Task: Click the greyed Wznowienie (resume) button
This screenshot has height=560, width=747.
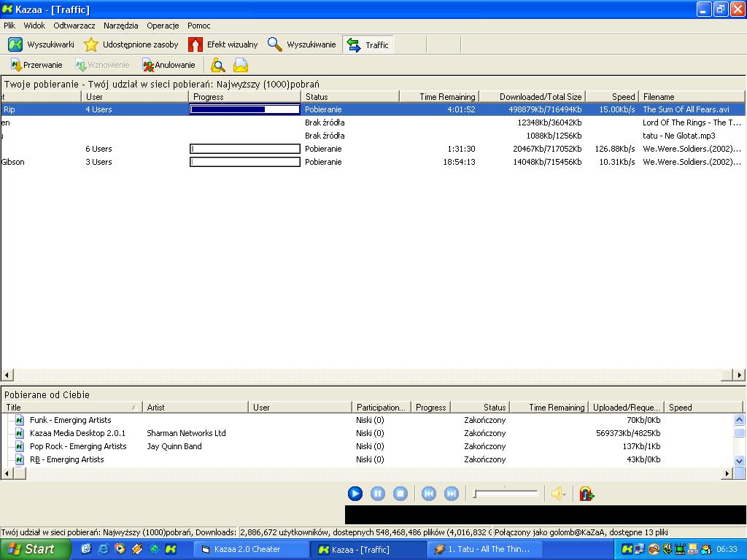Action: [102, 65]
